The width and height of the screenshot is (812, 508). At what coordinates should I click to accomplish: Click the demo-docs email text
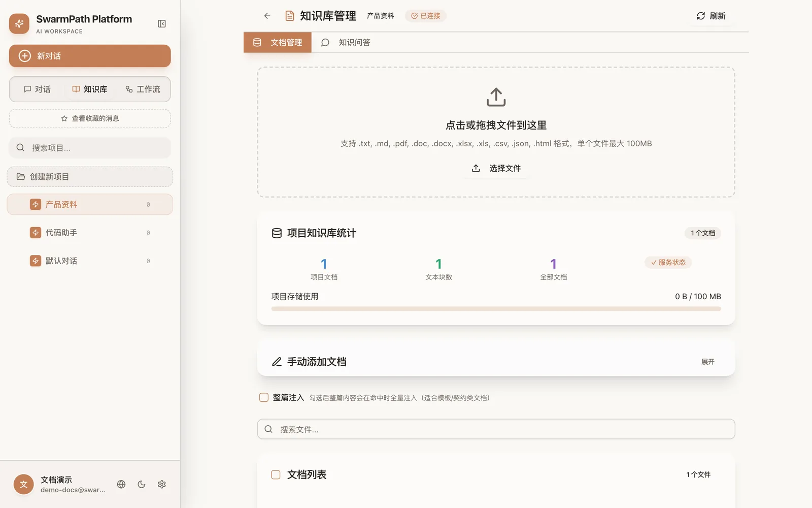point(73,490)
